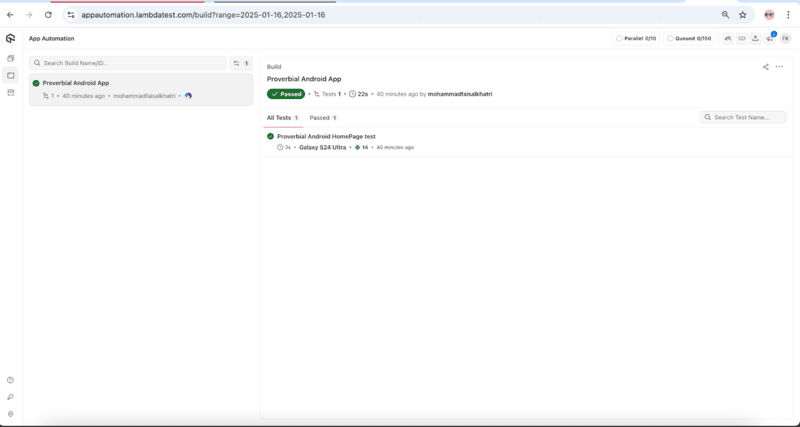Click the App Automation page title
The image size is (800, 427).
(x=52, y=38)
